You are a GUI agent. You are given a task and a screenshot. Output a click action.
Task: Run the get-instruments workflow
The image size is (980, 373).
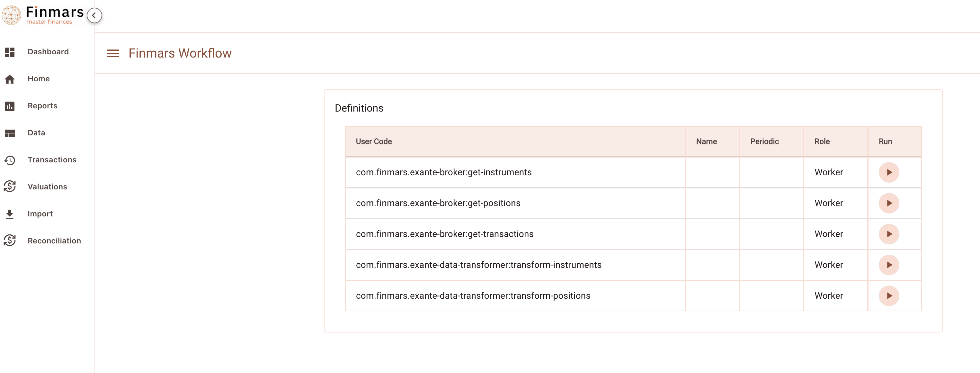889,172
